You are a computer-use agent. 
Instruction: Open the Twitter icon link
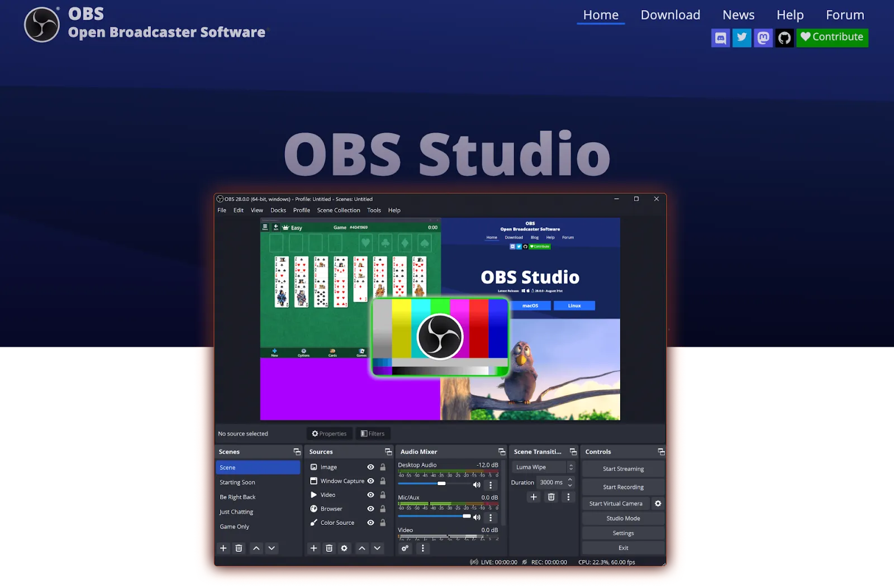pyautogui.click(x=741, y=38)
